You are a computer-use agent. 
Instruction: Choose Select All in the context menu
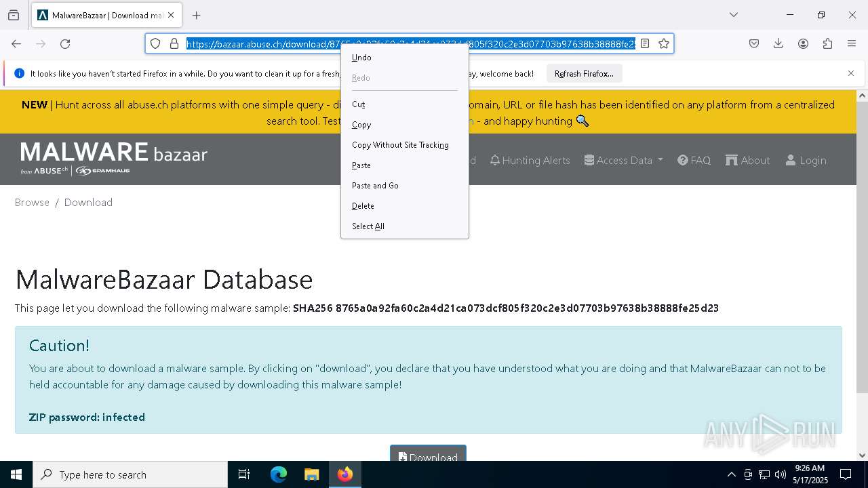click(x=404, y=226)
